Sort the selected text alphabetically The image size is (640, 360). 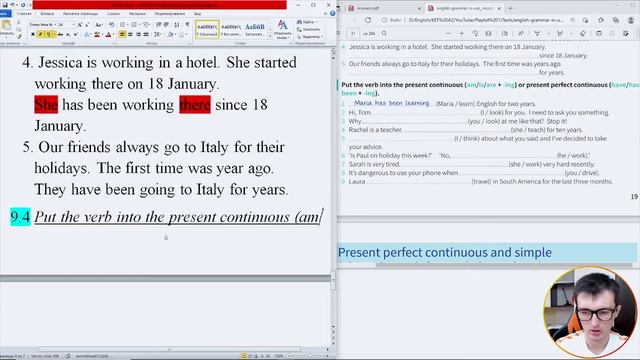click(177, 25)
